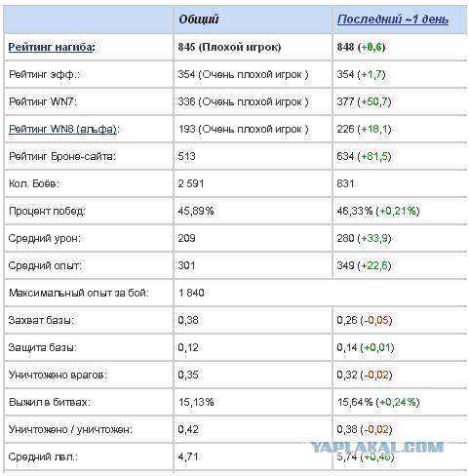
Task: Select the 'Рейтинг эфф.:' row label
Action: click(x=44, y=74)
